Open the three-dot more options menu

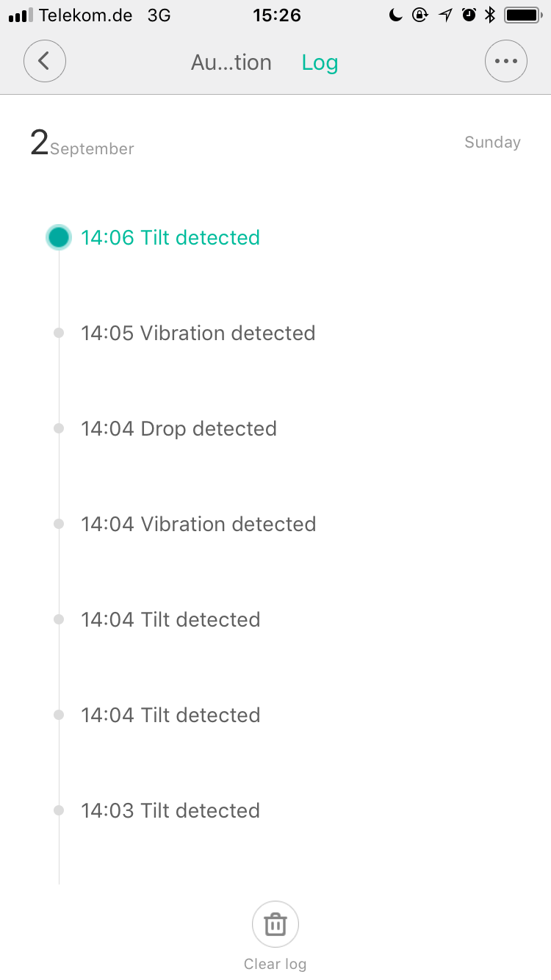click(506, 61)
